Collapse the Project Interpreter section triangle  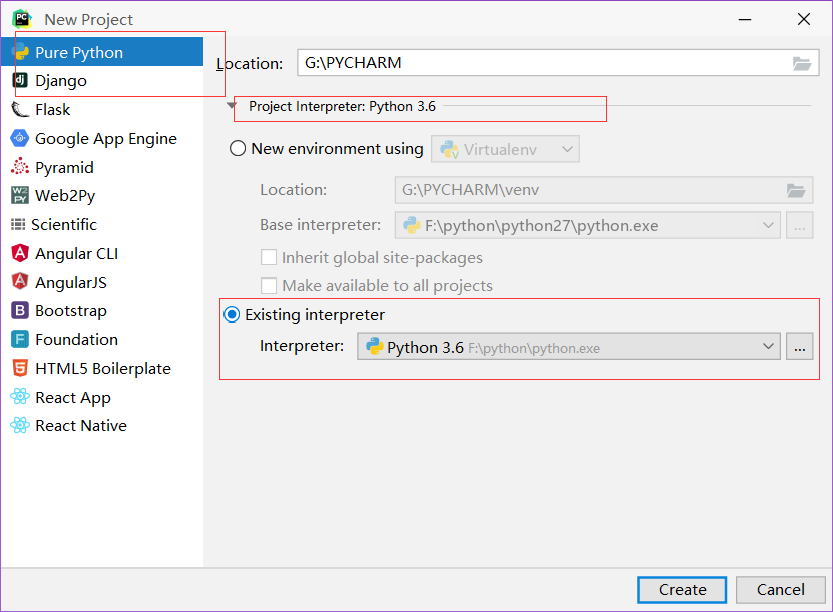(x=232, y=105)
